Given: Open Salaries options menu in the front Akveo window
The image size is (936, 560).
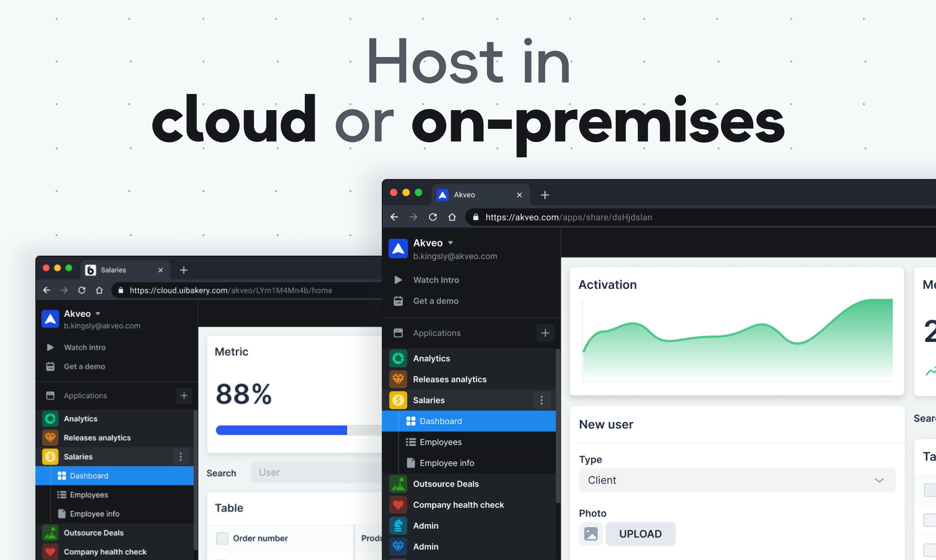Looking at the screenshot, I should point(542,400).
